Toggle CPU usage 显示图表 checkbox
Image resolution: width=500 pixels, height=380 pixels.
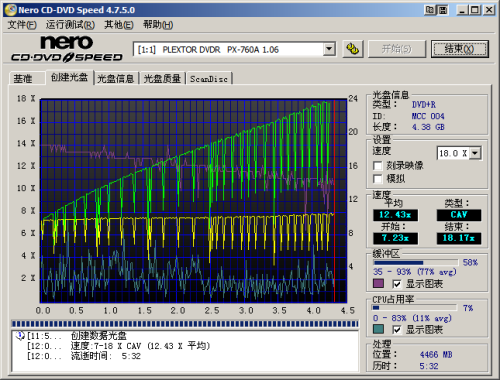point(397,330)
